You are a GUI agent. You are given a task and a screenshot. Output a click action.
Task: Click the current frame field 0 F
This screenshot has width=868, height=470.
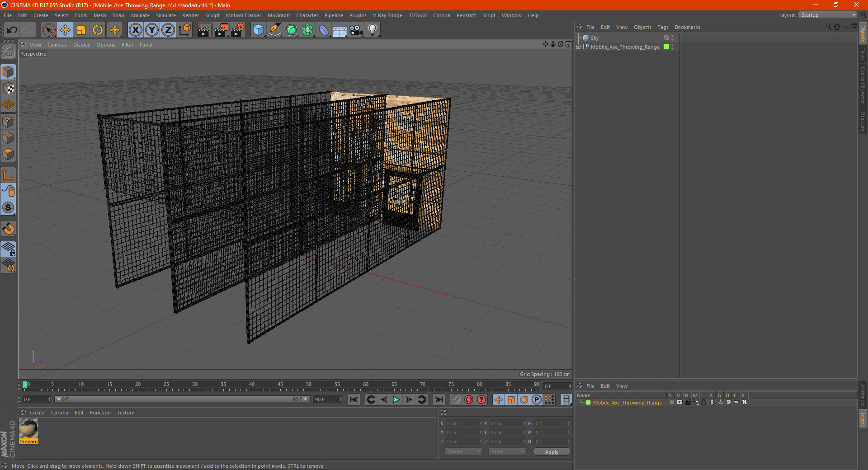(37, 399)
